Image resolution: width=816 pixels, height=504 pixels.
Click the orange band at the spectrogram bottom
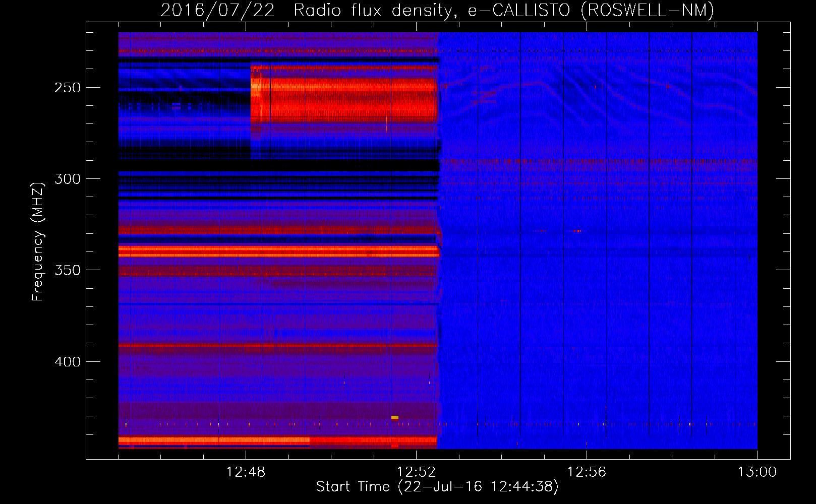click(x=277, y=441)
